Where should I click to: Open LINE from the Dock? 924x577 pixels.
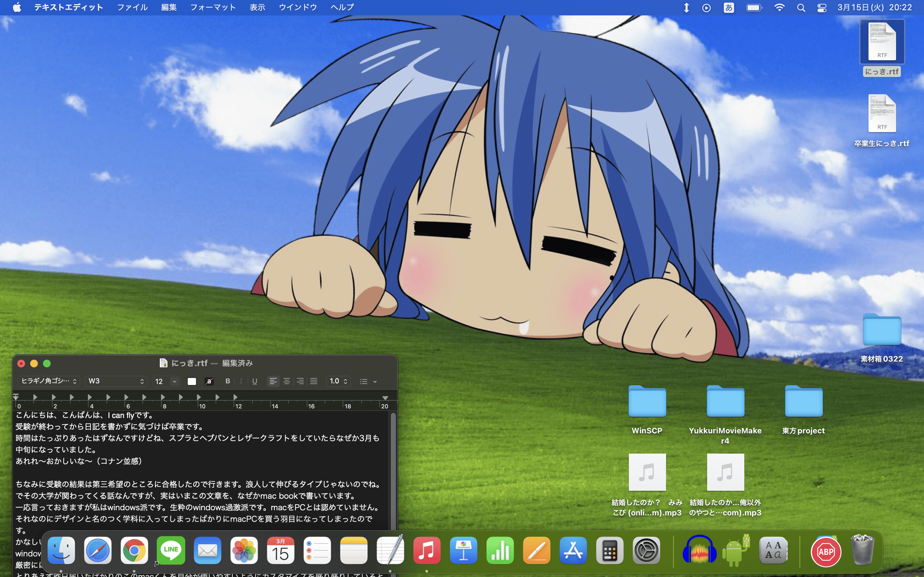pyautogui.click(x=171, y=550)
